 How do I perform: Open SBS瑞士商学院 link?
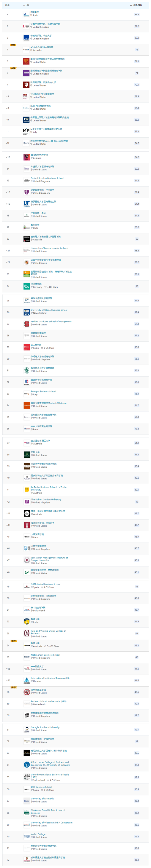tap(38, 608)
